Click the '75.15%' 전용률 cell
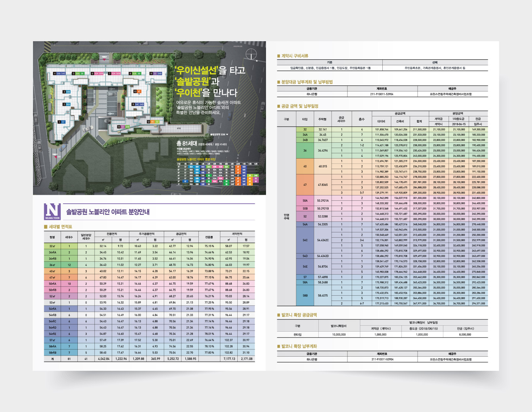The height and width of the screenshot is (412, 532). [x=209, y=246]
